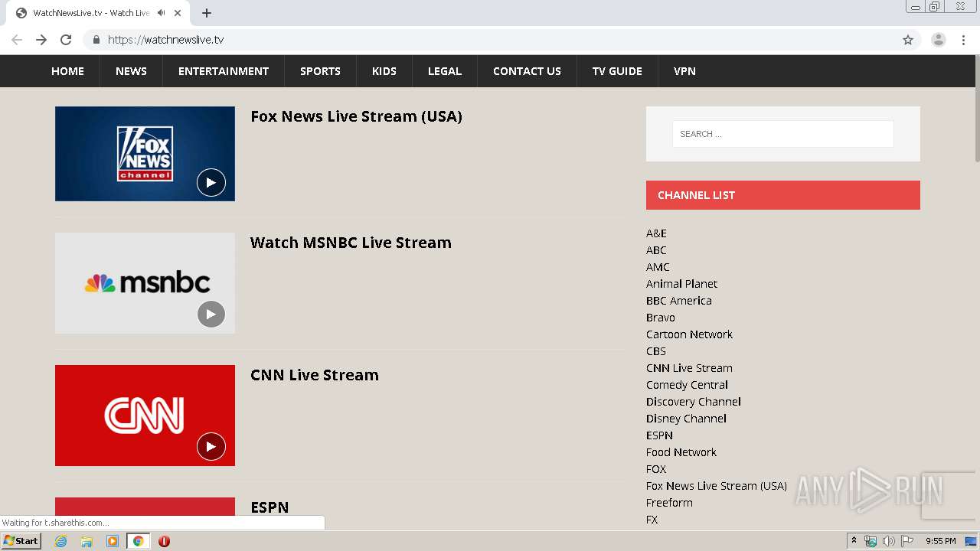Open Food Network in channel list
Viewport: 980px width, 551px height.
[681, 452]
